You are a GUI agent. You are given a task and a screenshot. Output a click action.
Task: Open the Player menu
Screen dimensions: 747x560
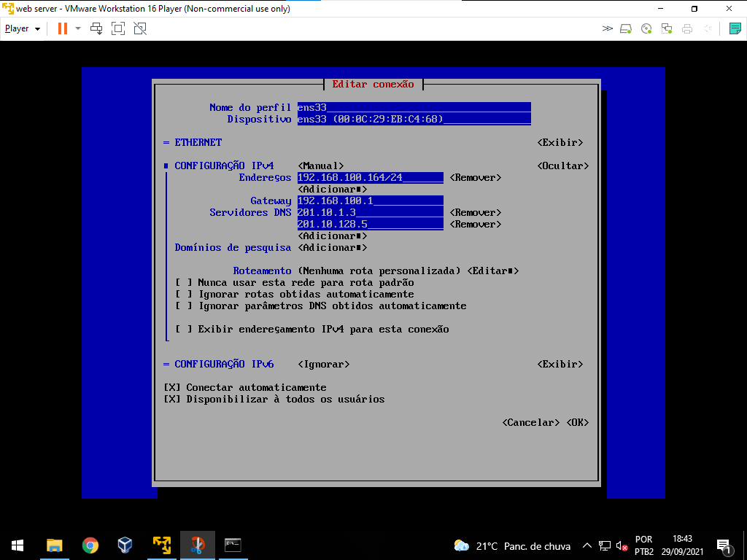point(23,28)
